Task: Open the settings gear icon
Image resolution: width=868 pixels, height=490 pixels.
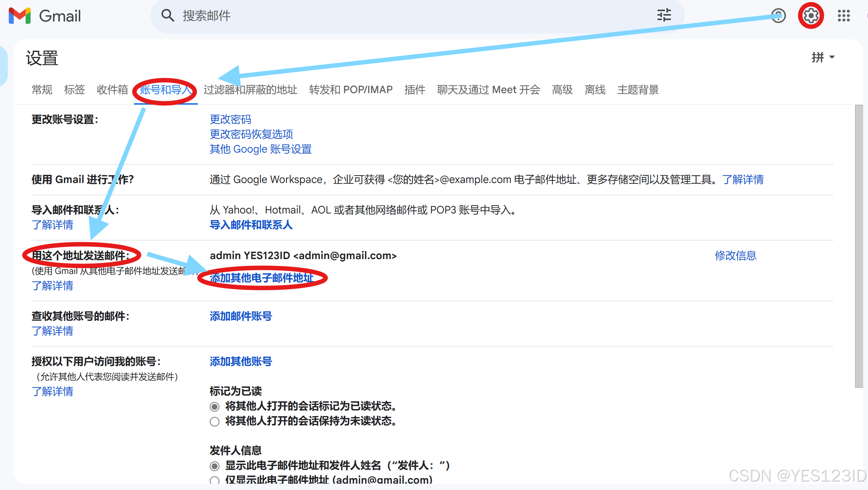Action: [811, 16]
